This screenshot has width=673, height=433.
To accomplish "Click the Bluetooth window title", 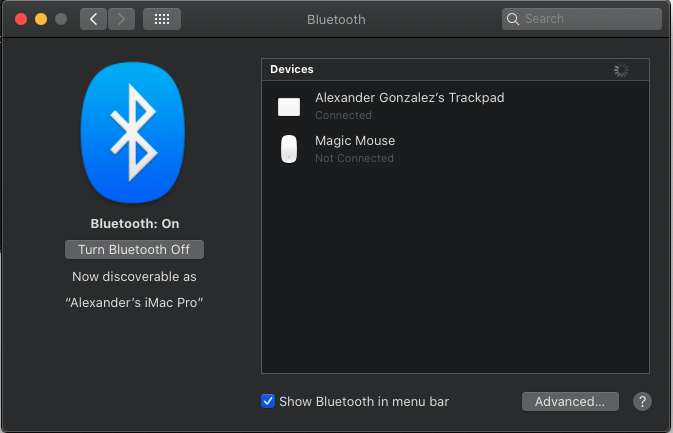I will pyautogui.click(x=336, y=19).
